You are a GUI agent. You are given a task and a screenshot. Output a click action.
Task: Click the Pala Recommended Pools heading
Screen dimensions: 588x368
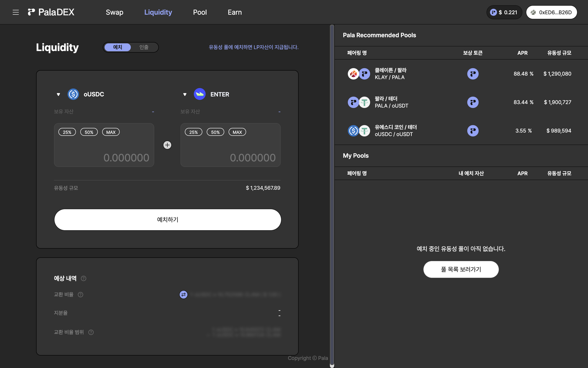[379, 35]
